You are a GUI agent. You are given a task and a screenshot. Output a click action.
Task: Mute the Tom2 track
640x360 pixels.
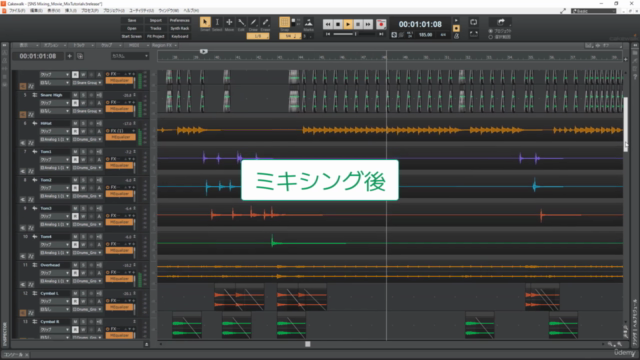coord(75,180)
